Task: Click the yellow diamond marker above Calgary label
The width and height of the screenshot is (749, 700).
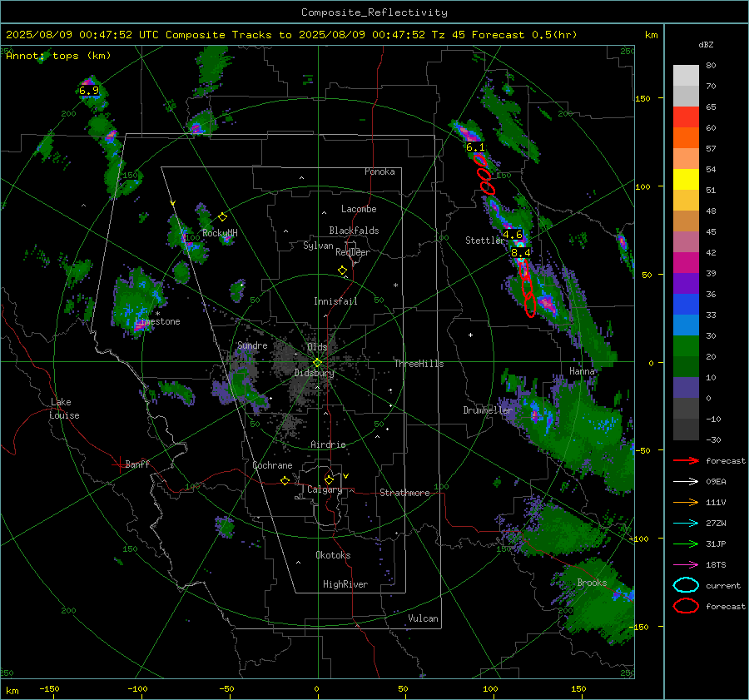Action: tap(329, 479)
